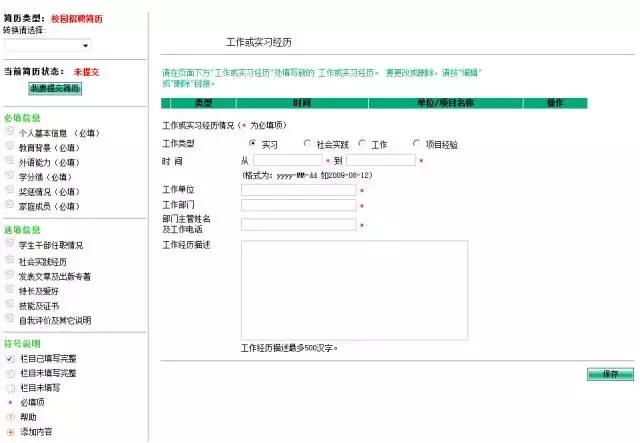
Task: Click the 工作部门 input field
Action: (298, 205)
